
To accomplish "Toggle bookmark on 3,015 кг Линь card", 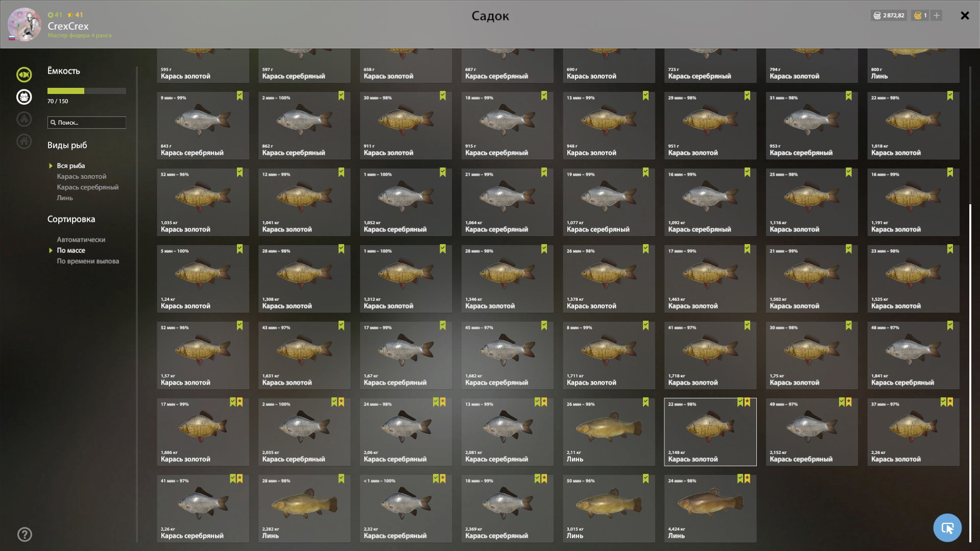I will pos(646,479).
